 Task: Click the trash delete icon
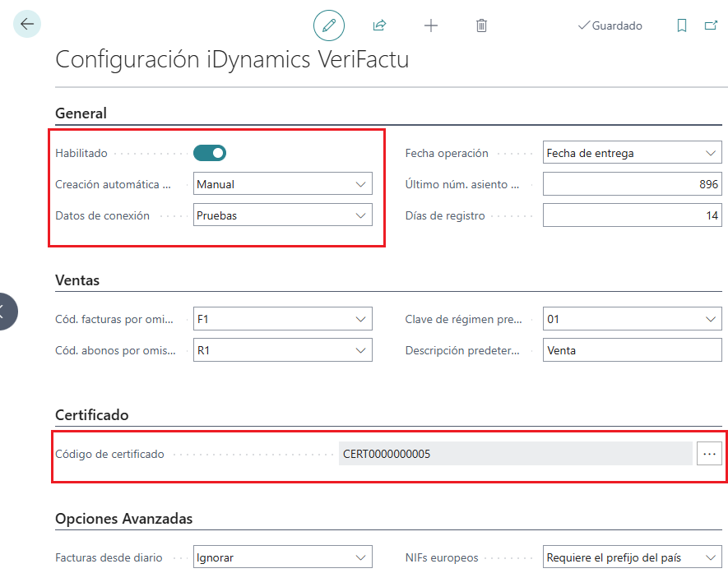click(482, 25)
